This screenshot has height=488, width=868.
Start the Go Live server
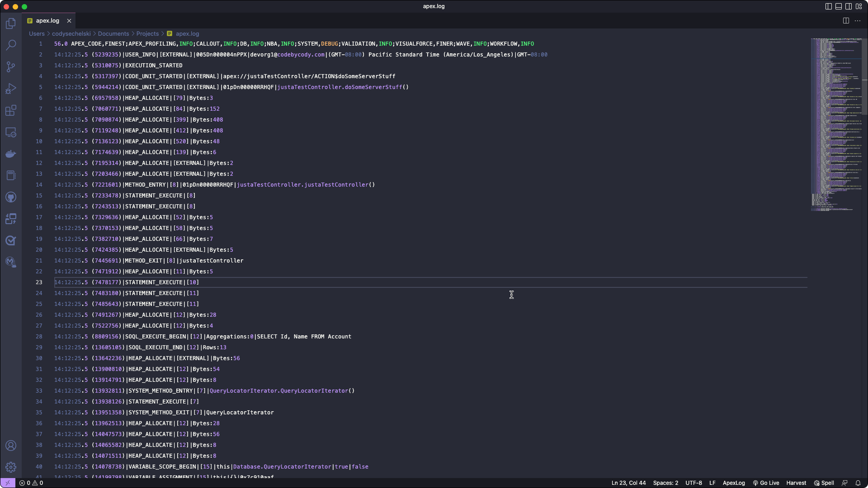pos(766,483)
